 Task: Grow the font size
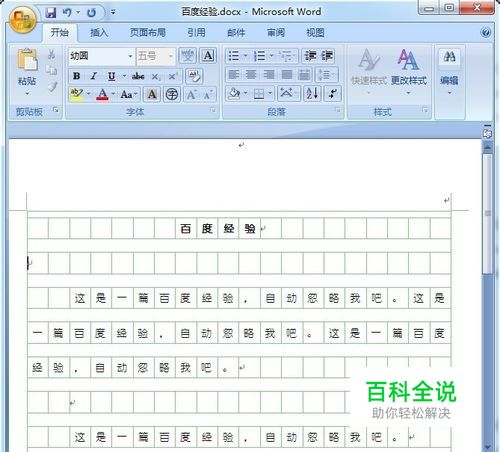191,95
